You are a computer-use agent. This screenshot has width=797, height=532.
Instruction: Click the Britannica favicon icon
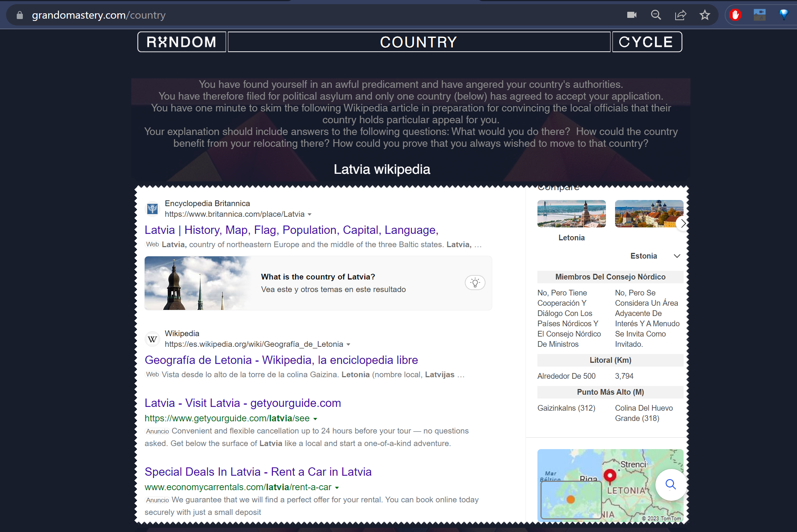[x=153, y=208]
